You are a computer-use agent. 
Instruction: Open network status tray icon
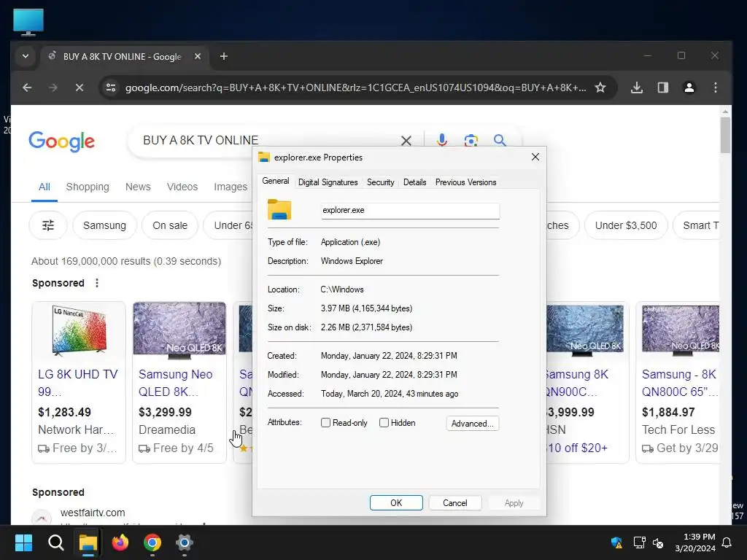639,542
